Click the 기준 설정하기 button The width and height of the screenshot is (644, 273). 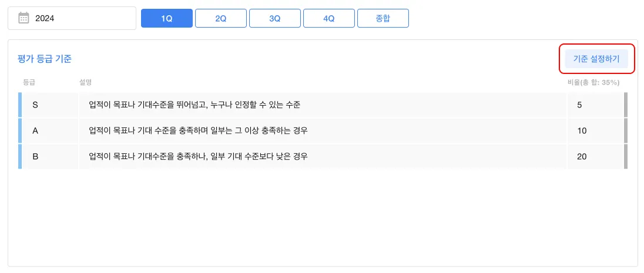[596, 59]
